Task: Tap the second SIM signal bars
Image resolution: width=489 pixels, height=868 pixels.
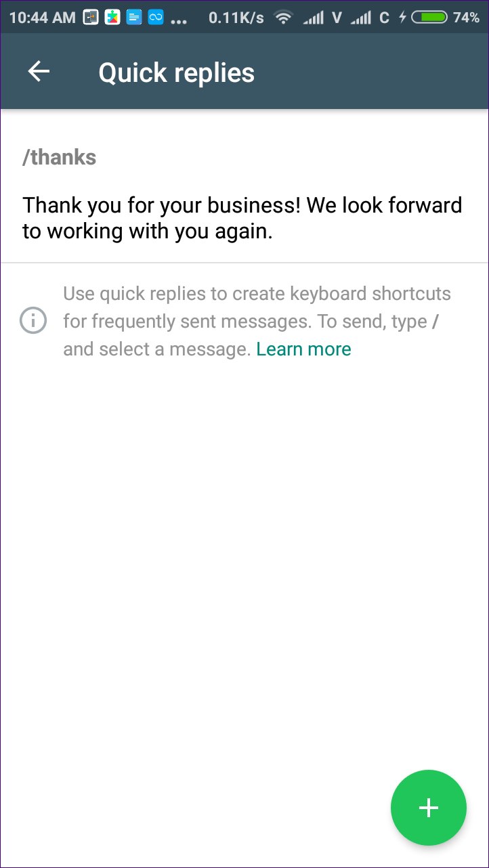Action: pos(361,18)
